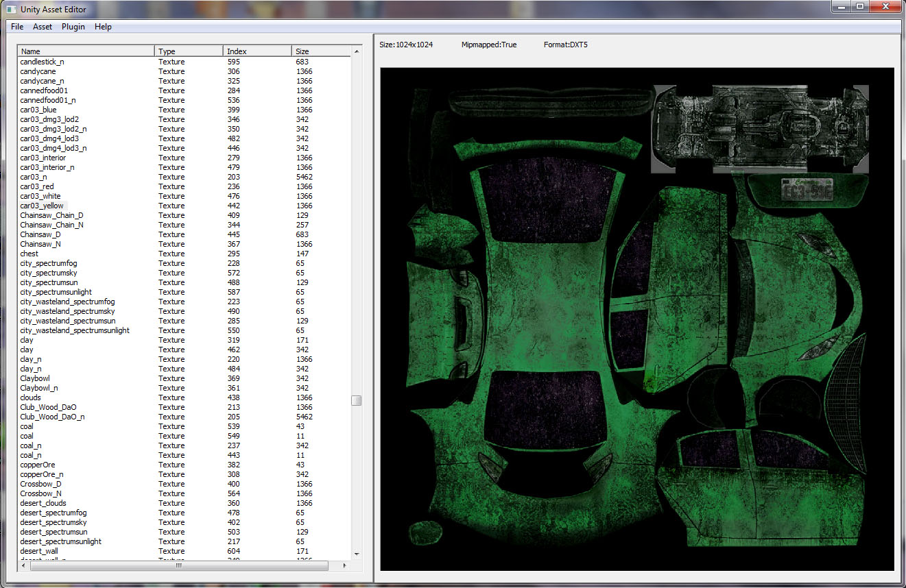Sort list by Size column header
906x588 pixels.
tap(321, 51)
